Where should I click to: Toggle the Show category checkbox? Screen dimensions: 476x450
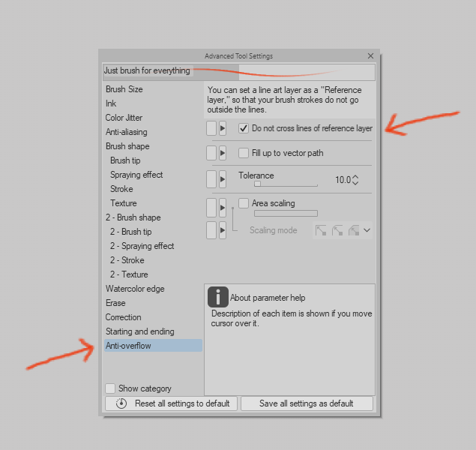coord(110,388)
